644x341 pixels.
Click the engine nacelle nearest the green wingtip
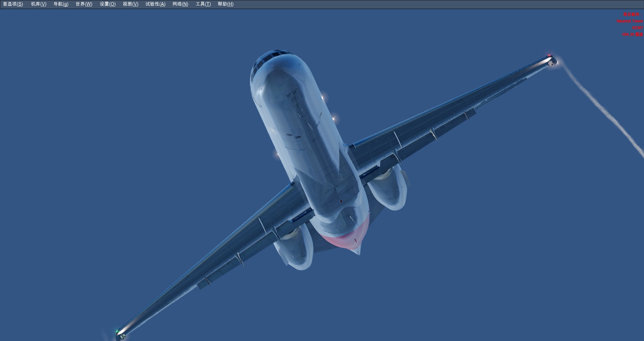[295, 248]
